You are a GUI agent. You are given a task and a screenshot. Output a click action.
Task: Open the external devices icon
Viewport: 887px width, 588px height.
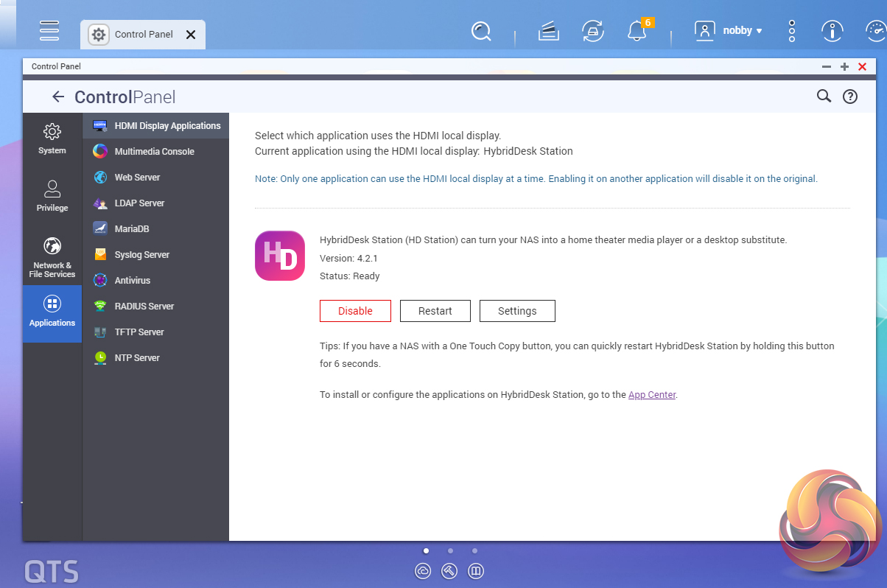pos(592,31)
